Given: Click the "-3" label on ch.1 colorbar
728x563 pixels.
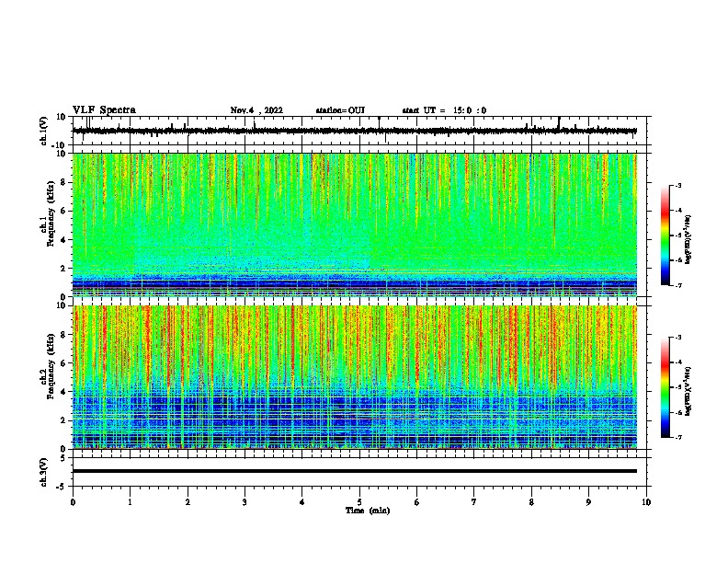Looking at the screenshot, I should (677, 185).
